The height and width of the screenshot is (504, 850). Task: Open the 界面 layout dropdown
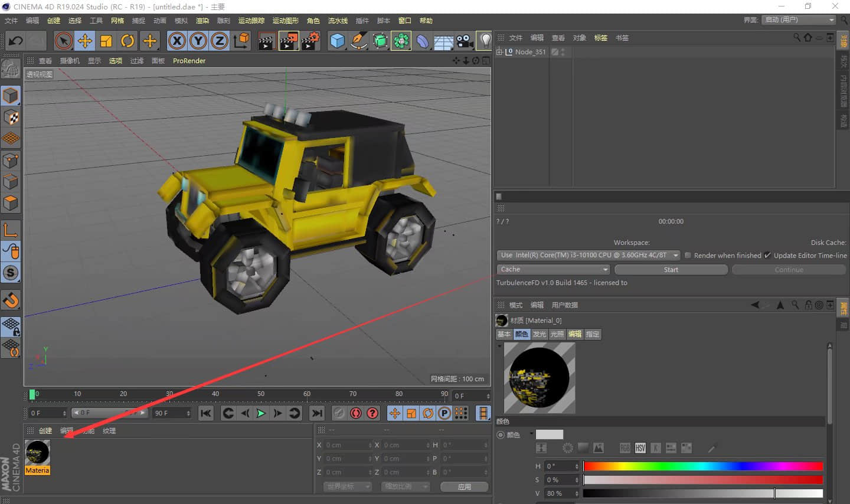click(799, 20)
